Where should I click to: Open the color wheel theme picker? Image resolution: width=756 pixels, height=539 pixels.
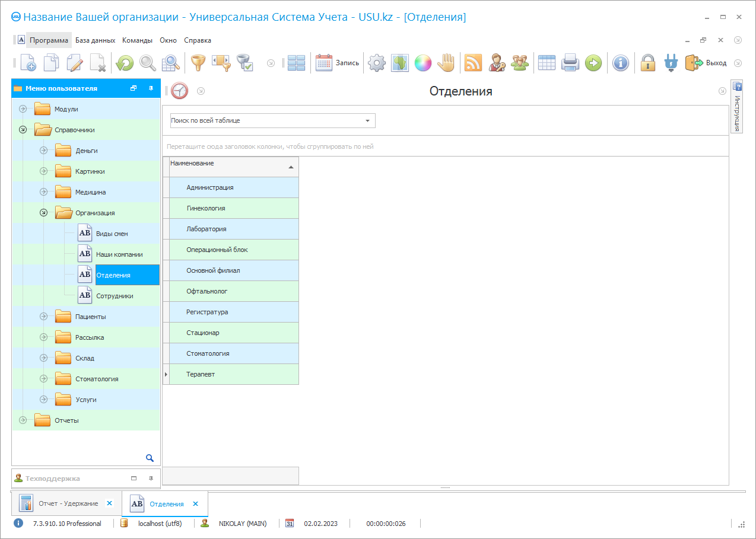(x=423, y=63)
